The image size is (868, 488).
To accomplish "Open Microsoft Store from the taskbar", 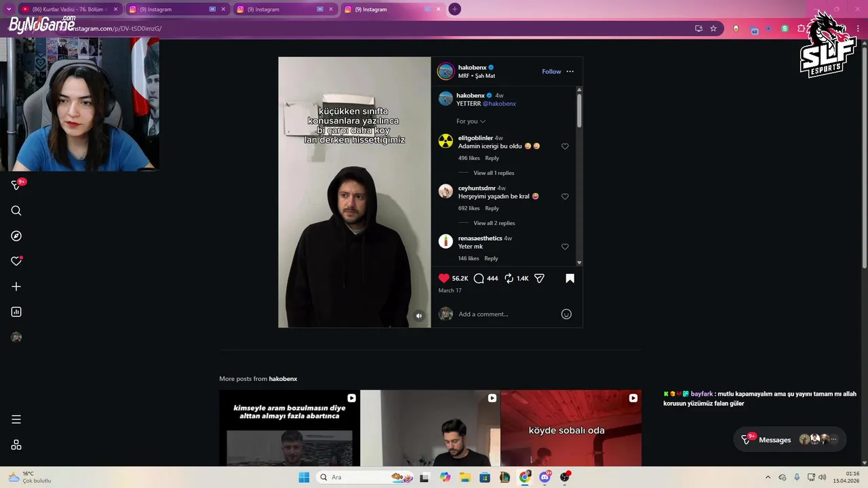I will pos(485,477).
